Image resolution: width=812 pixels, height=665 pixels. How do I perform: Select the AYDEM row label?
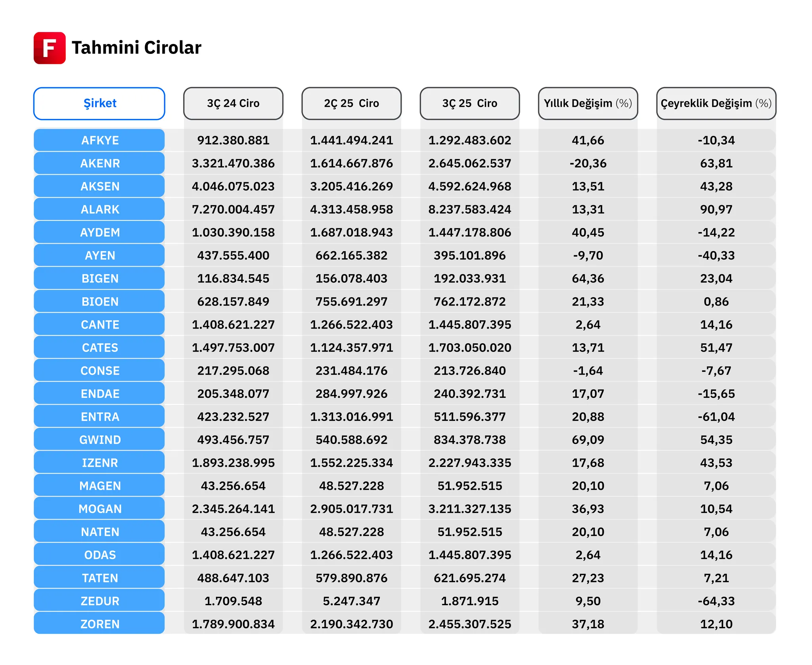coord(100,232)
